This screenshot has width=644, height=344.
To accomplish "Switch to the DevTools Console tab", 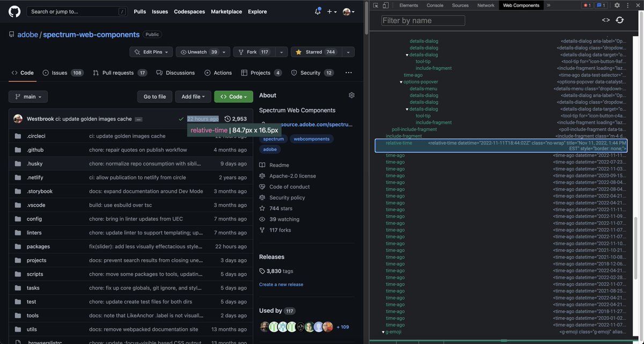I will [435, 5].
